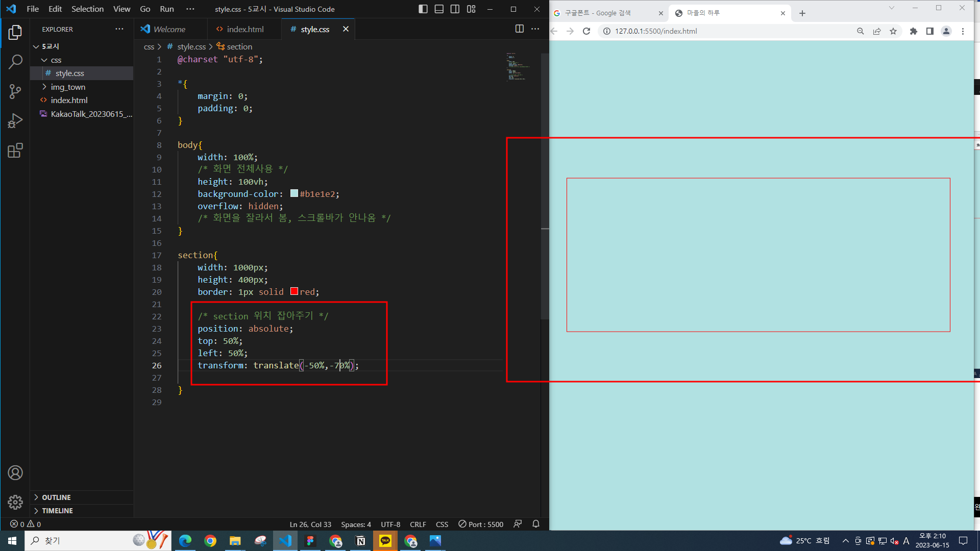
Task: Click the Accounts icon in activity bar
Action: [15, 473]
